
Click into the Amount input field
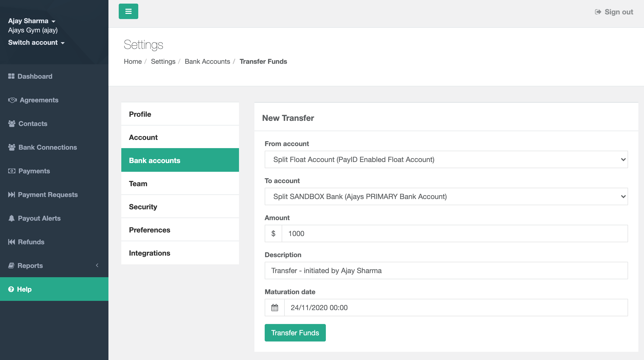click(454, 233)
